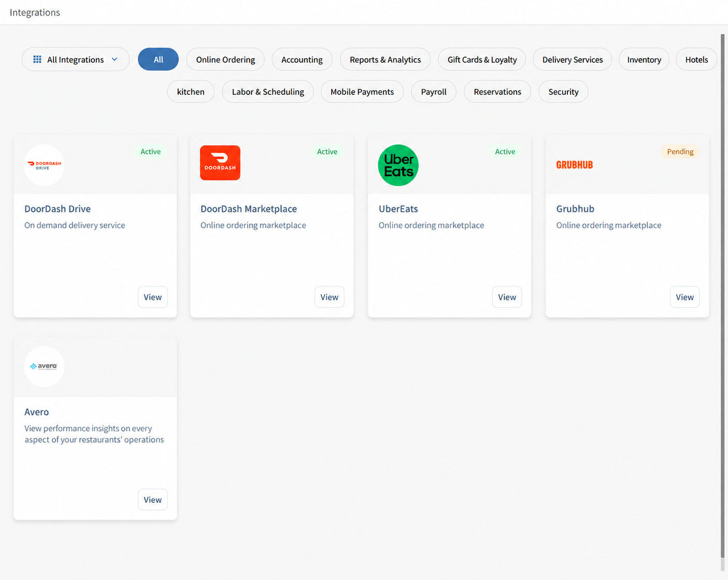Click the DoorDash Marketplace card title

point(249,209)
